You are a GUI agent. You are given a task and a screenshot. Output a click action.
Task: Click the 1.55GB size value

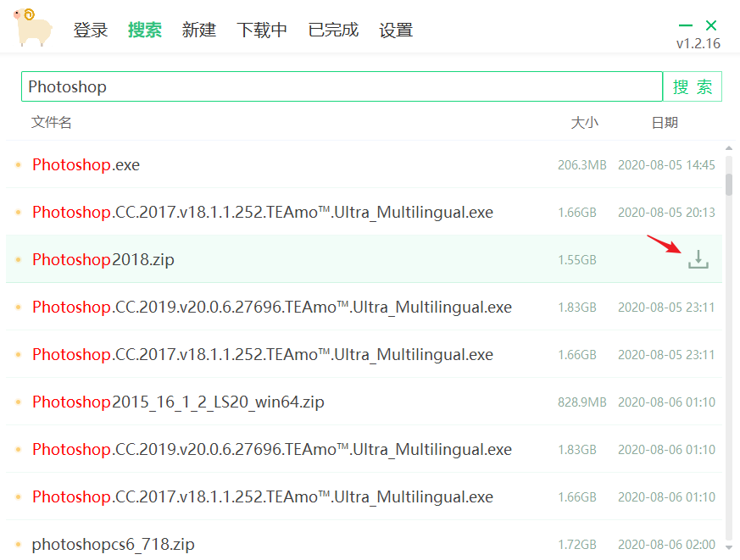tap(577, 260)
